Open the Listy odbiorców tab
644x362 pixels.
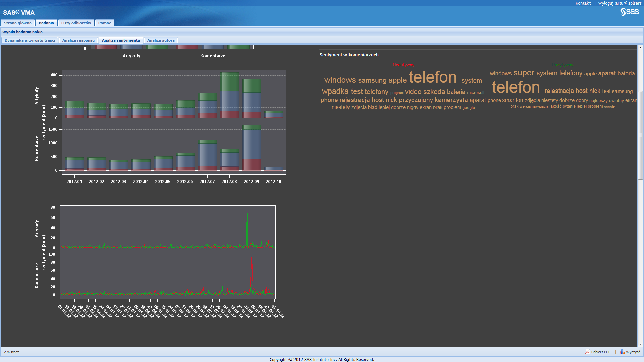tap(76, 23)
